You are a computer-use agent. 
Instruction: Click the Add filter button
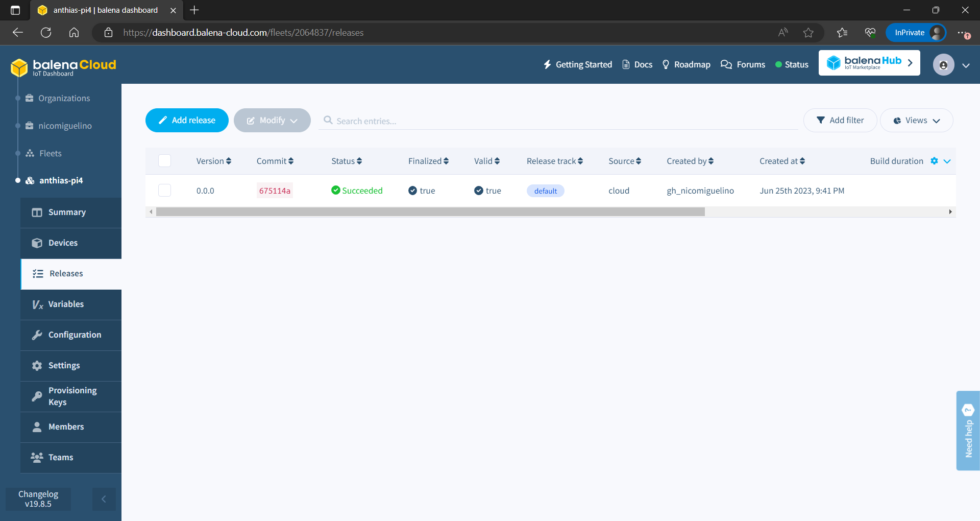pos(840,121)
